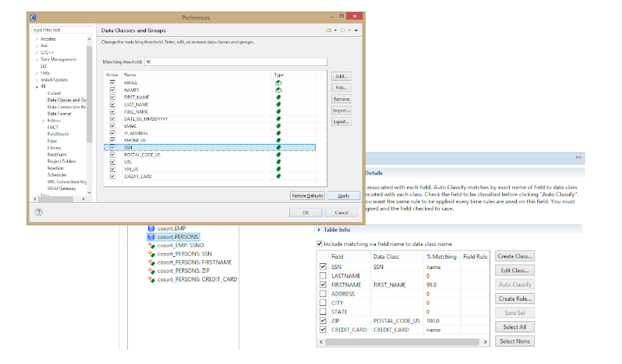Screen dimensions: 622x364
Task: Click the Select None button
Action: (515, 341)
